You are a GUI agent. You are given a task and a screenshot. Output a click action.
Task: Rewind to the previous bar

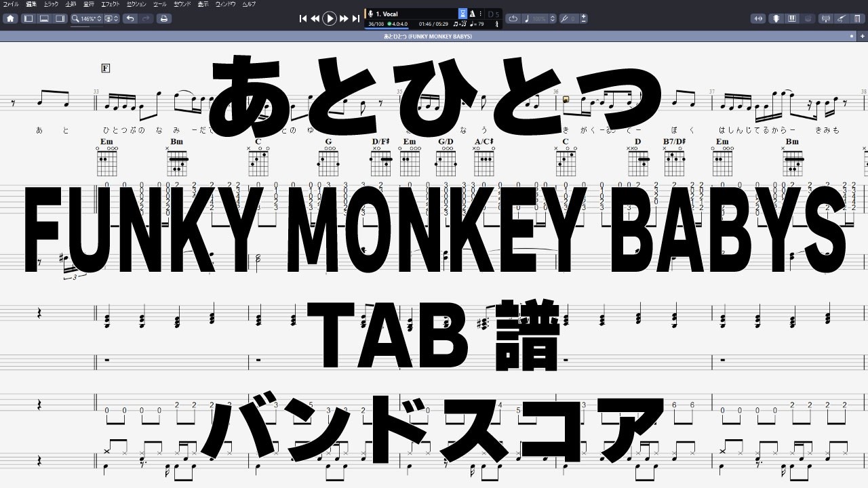coord(315,19)
